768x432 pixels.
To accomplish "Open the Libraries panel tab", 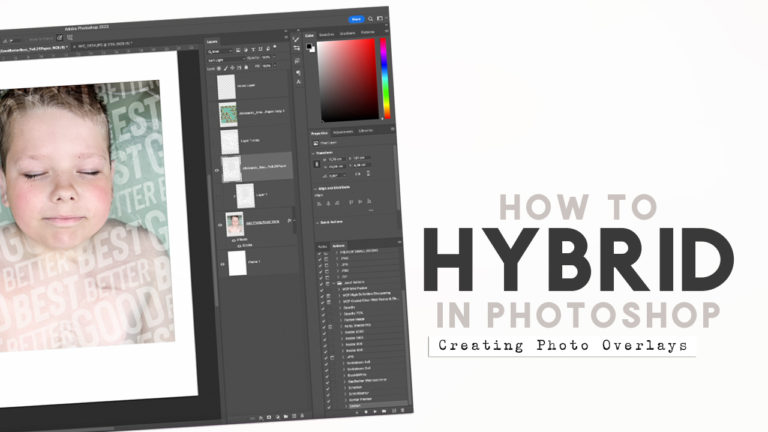I will [365, 131].
